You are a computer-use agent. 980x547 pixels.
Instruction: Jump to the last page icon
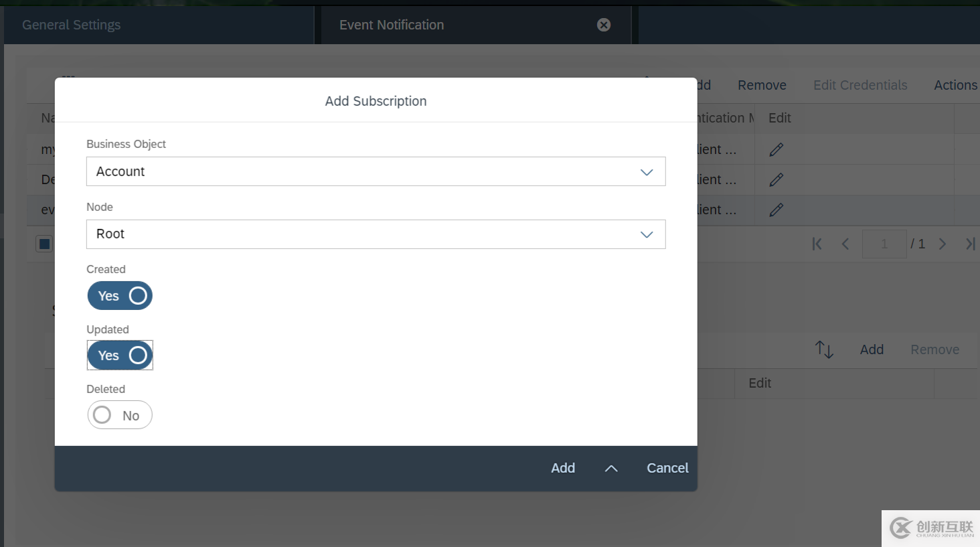point(971,244)
